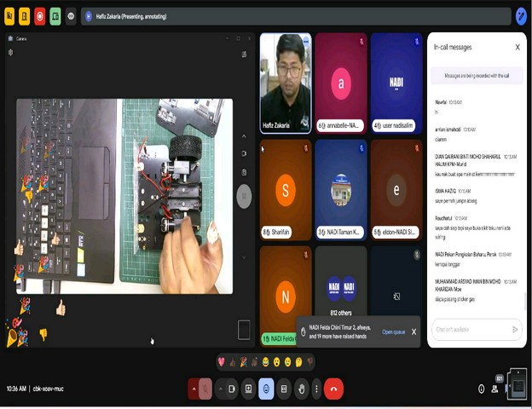Viewport: 532px width, 409px height.
Task: Click the Open queue link
Action: coord(393,331)
